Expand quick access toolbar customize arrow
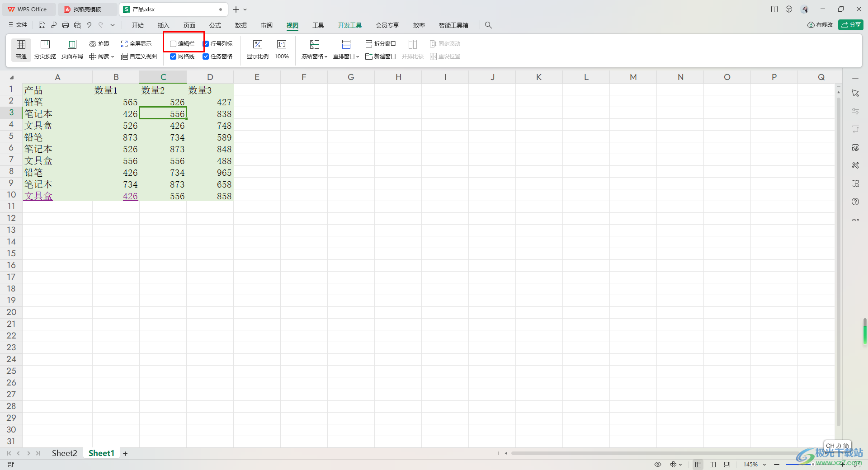Viewport: 868px width, 470px height. [113, 25]
